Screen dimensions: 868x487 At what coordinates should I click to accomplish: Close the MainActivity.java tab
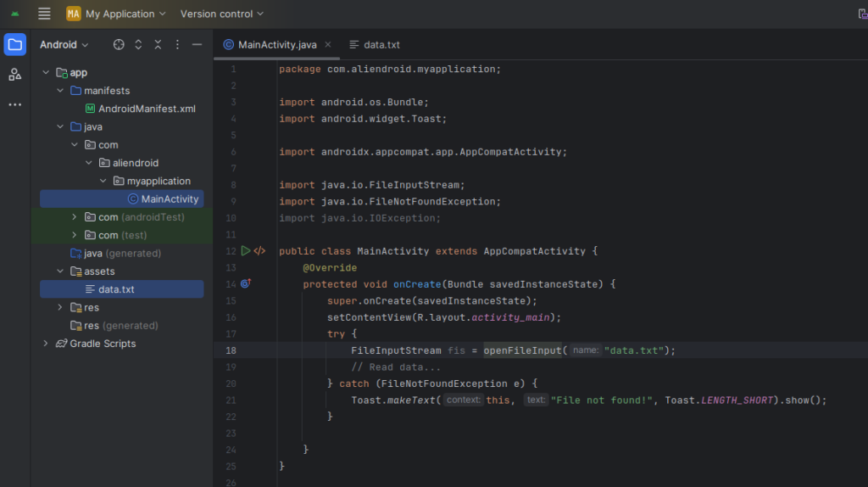coord(328,44)
